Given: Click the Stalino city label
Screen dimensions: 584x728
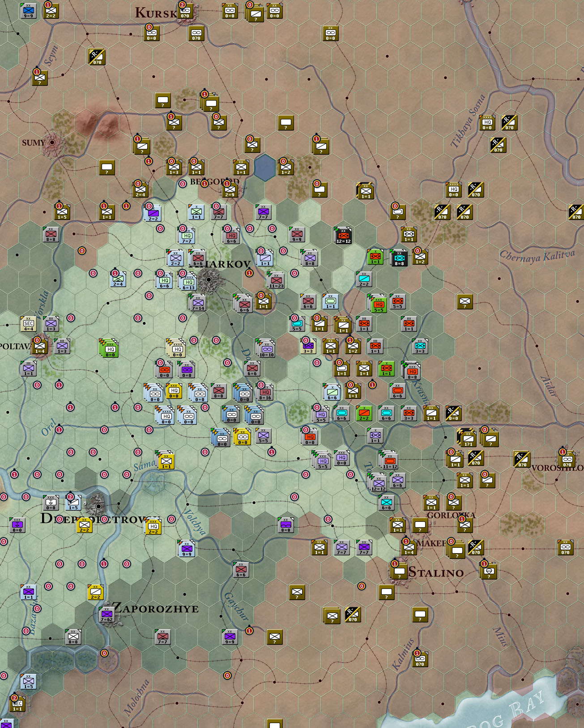Looking at the screenshot, I should click(436, 572).
